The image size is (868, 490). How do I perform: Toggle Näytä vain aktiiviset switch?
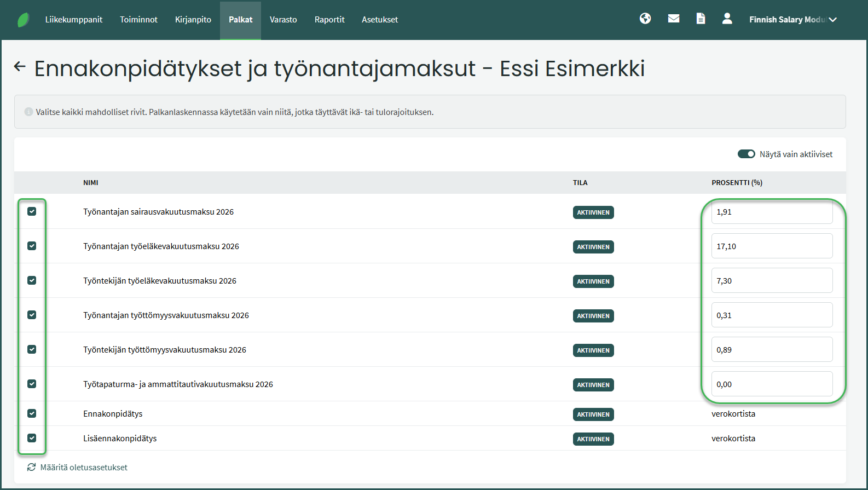746,154
